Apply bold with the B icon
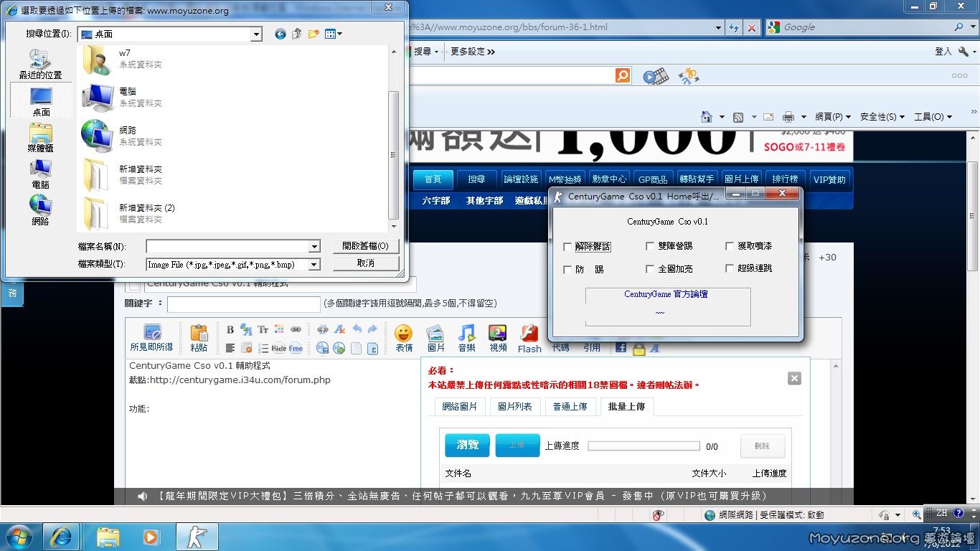Screen dimensions: 980x551 coord(229,329)
